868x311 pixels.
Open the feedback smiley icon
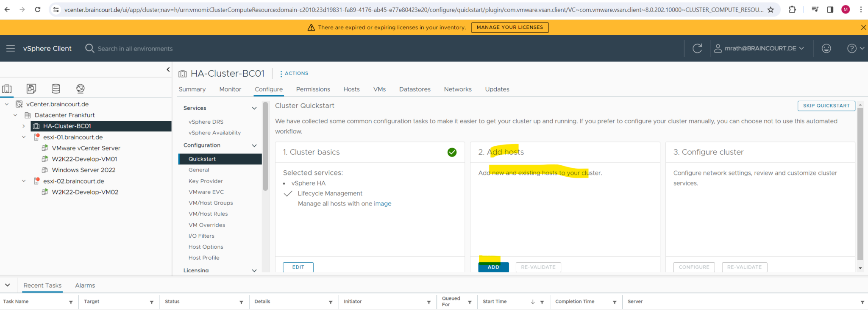click(x=826, y=48)
